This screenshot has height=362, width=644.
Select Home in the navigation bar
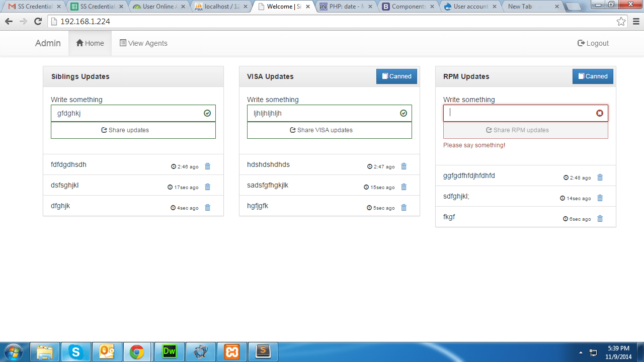pos(90,43)
